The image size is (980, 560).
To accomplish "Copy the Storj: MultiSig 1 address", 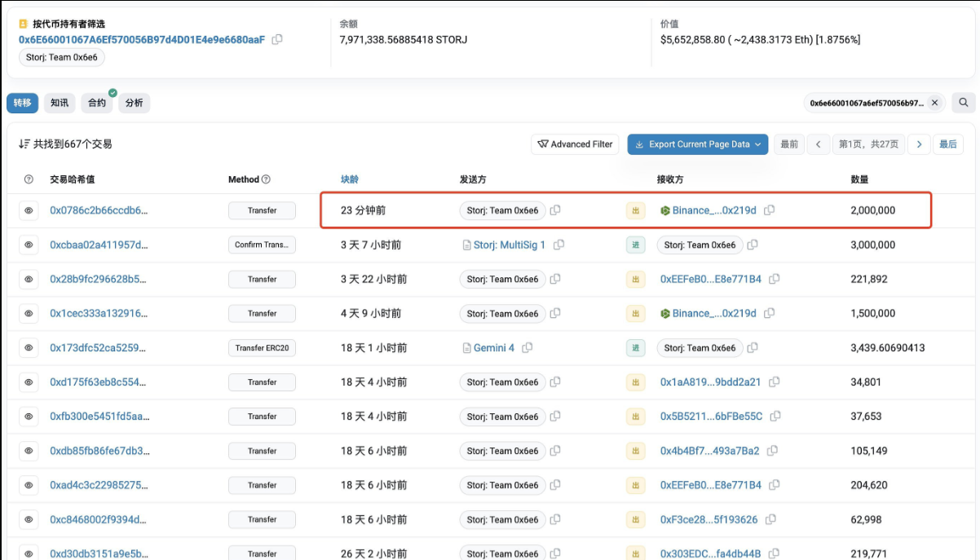I will (558, 245).
